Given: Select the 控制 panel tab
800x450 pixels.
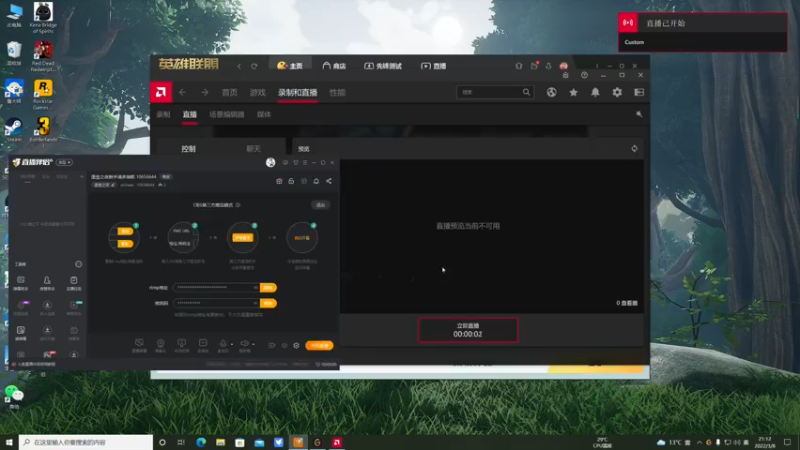Looking at the screenshot, I should (x=189, y=148).
